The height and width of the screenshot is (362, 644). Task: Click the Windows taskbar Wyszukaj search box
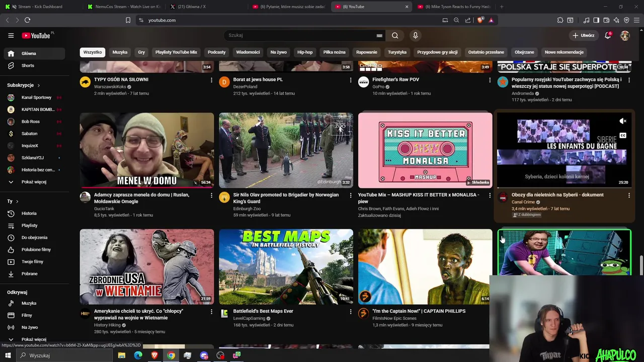(65, 355)
